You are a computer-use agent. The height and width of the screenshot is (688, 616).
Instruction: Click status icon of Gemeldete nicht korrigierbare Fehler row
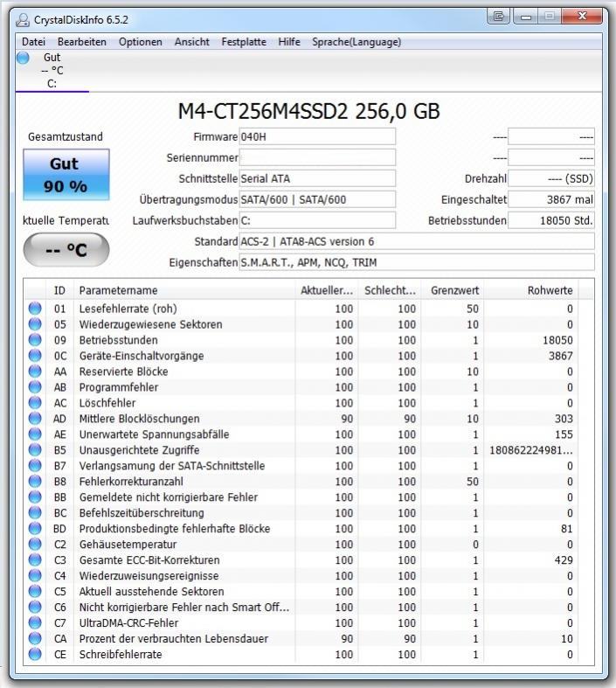(35, 497)
